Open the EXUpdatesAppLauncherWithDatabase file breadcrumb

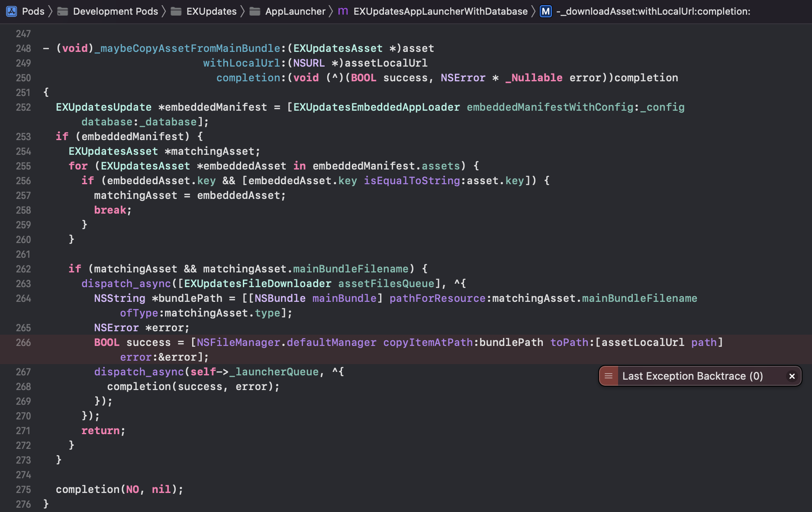pyautogui.click(x=441, y=11)
